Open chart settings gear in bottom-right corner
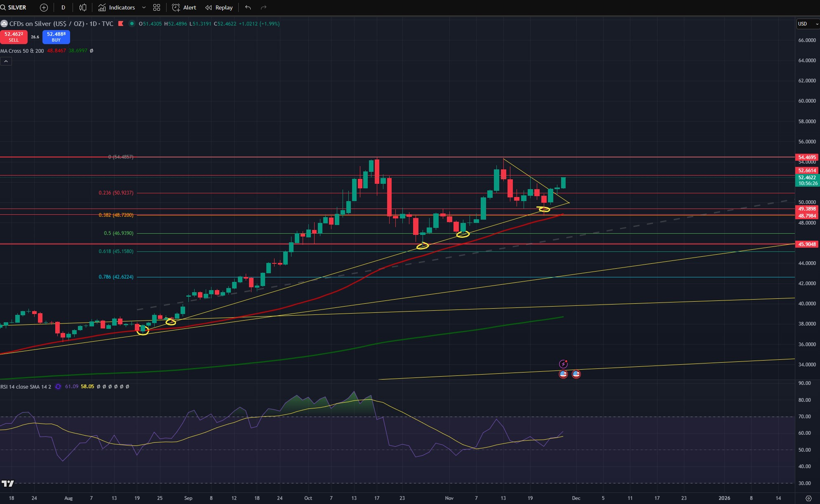 (x=808, y=498)
